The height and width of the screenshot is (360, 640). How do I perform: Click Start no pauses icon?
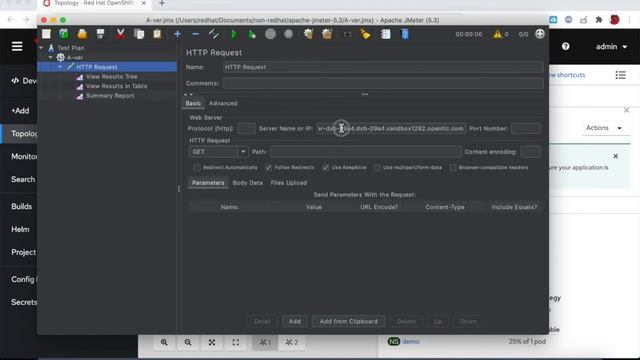(x=252, y=34)
